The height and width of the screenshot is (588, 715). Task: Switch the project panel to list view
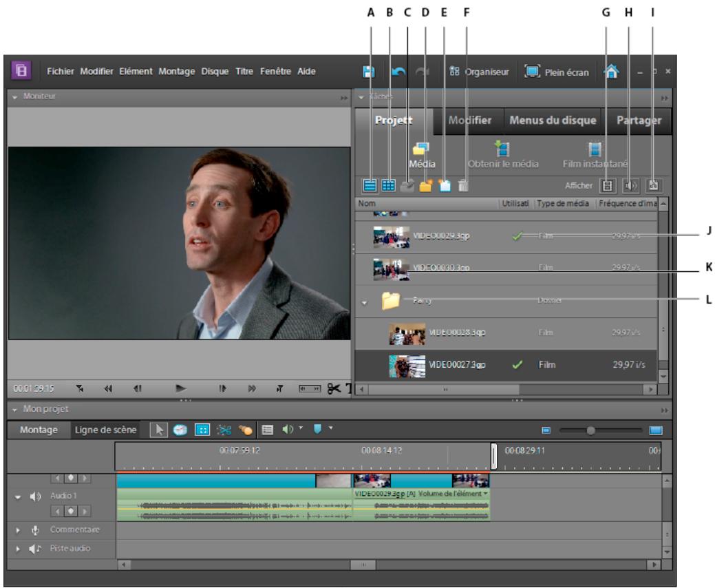point(370,186)
